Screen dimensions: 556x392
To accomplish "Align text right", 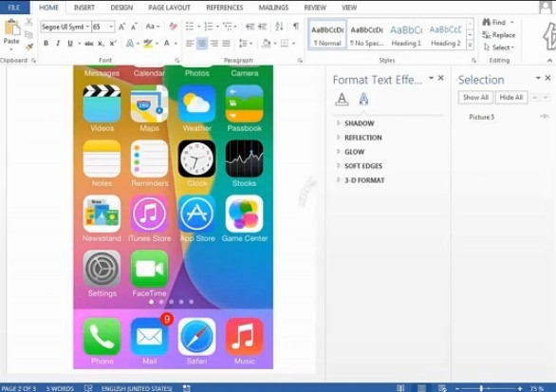I will (214, 44).
